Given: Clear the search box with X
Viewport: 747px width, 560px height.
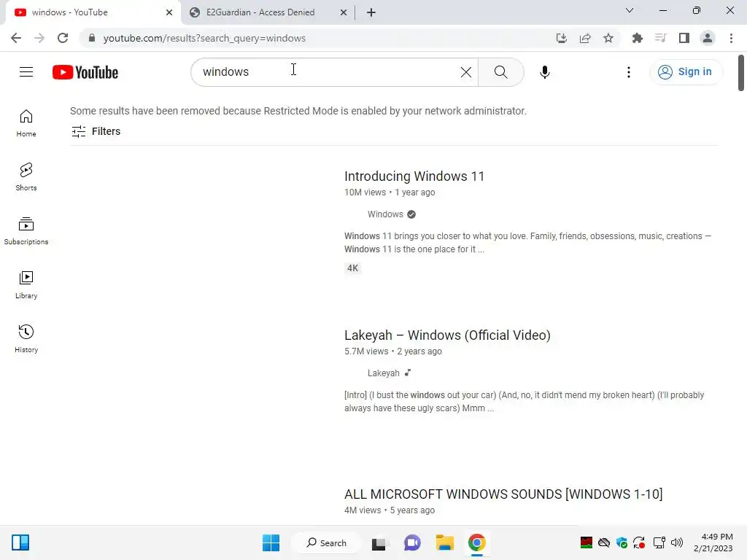Looking at the screenshot, I should (x=466, y=72).
